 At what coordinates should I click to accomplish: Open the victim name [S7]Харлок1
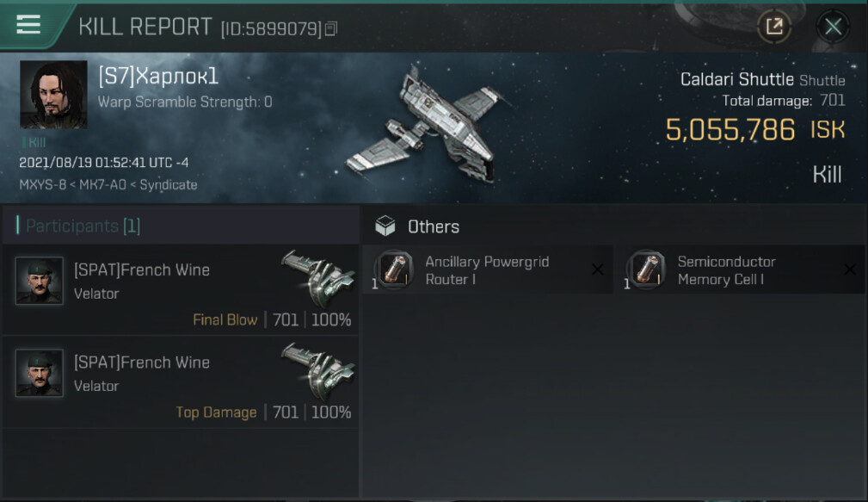pos(158,76)
